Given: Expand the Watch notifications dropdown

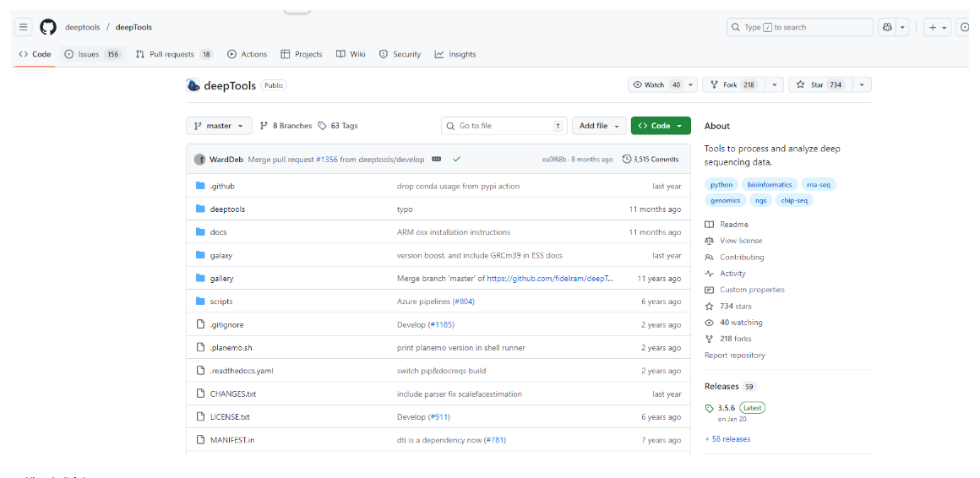Looking at the screenshot, I should click(x=692, y=85).
